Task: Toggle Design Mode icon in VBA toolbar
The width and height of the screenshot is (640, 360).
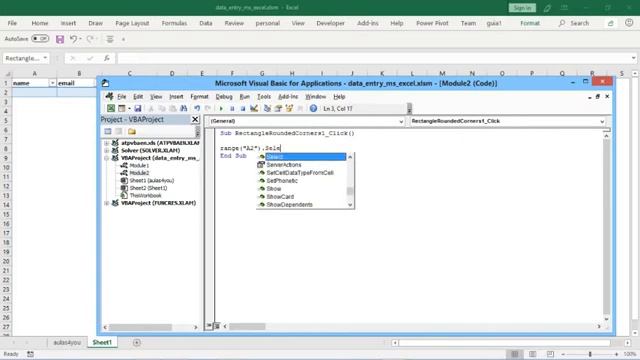Action: pyautogui.click(x=254, y=109)
